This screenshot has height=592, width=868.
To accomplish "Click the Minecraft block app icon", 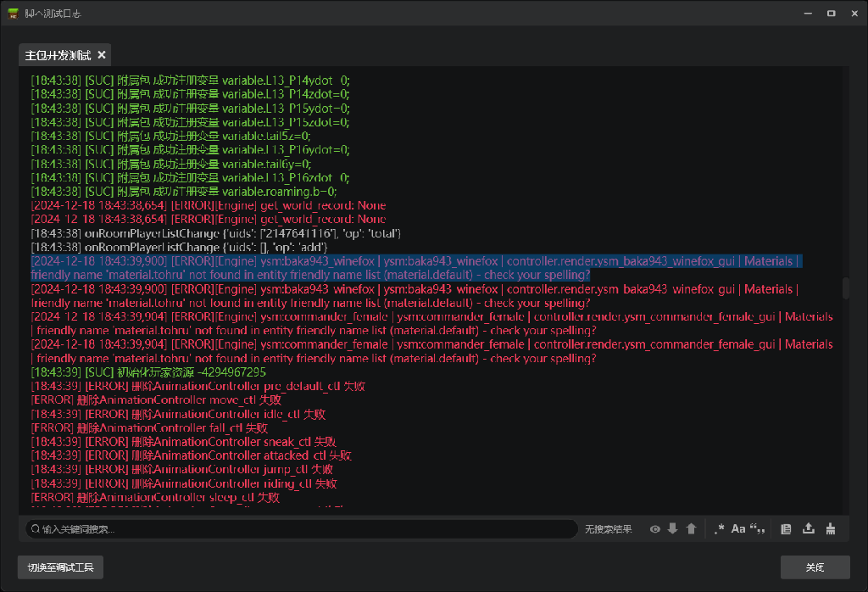I will coord(13,13).
